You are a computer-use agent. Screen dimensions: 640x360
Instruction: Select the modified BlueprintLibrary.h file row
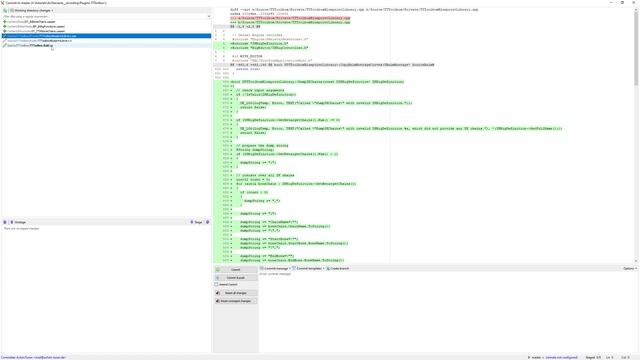(107, 41)
